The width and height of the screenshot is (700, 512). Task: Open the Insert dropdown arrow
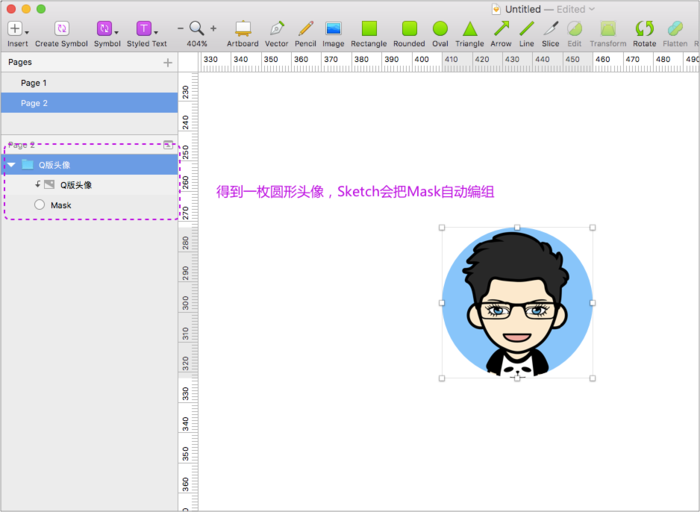point(27,33)
